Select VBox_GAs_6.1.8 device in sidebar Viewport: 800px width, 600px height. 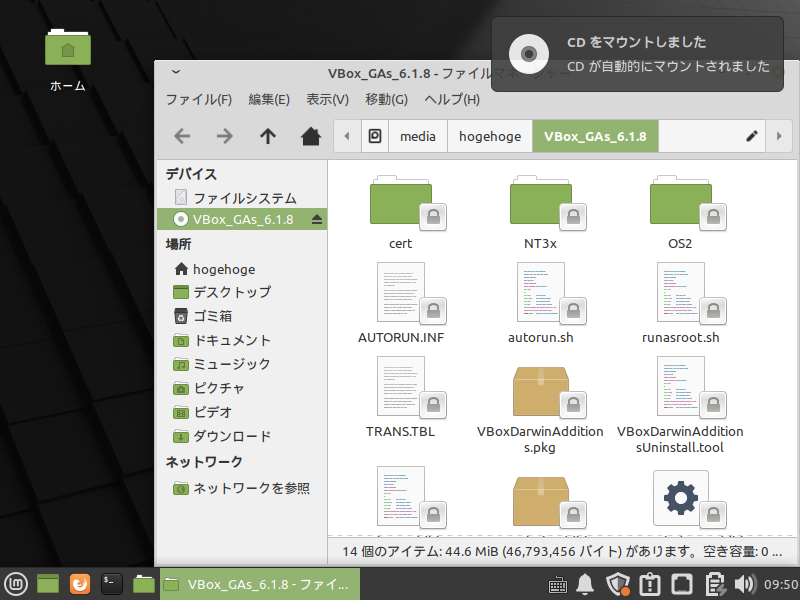point(242,219)
